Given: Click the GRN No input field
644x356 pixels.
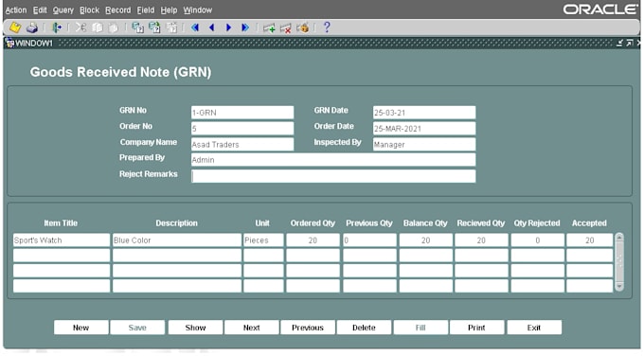Looking at the screenshot, I should tap(242, 113).
